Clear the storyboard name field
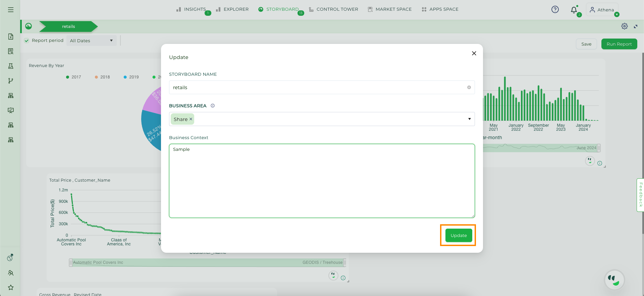 (469, 87)
